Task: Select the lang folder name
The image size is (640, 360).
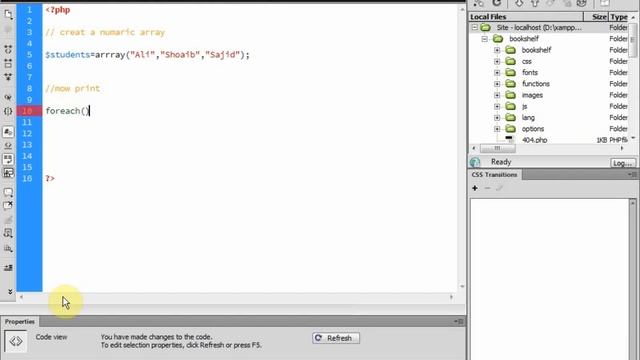Action: click(528, 118)
